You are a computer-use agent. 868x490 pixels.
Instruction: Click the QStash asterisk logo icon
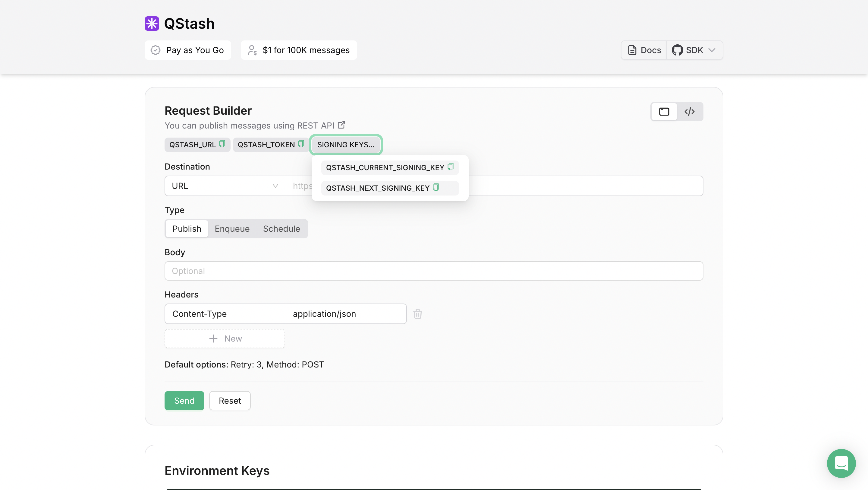coord(152,23)
